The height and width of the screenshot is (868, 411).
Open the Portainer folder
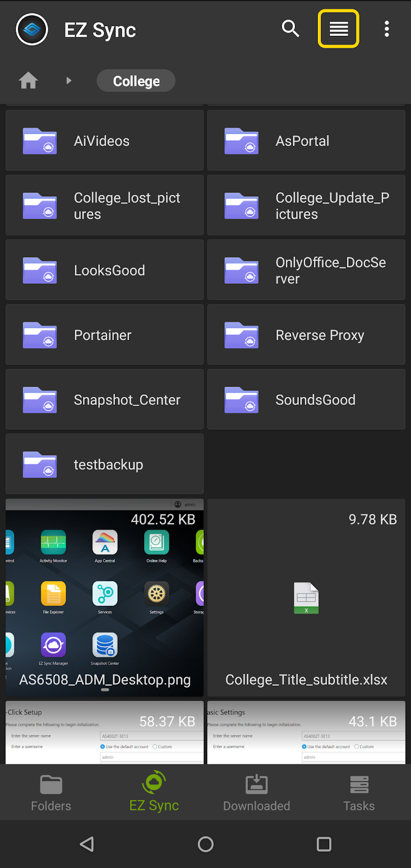click(105, 335)
